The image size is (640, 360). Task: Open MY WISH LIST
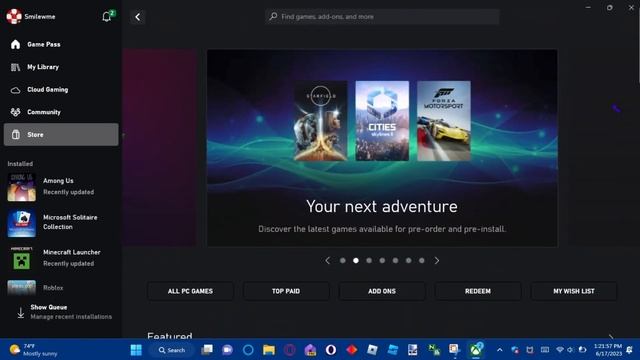pos(574,291)
